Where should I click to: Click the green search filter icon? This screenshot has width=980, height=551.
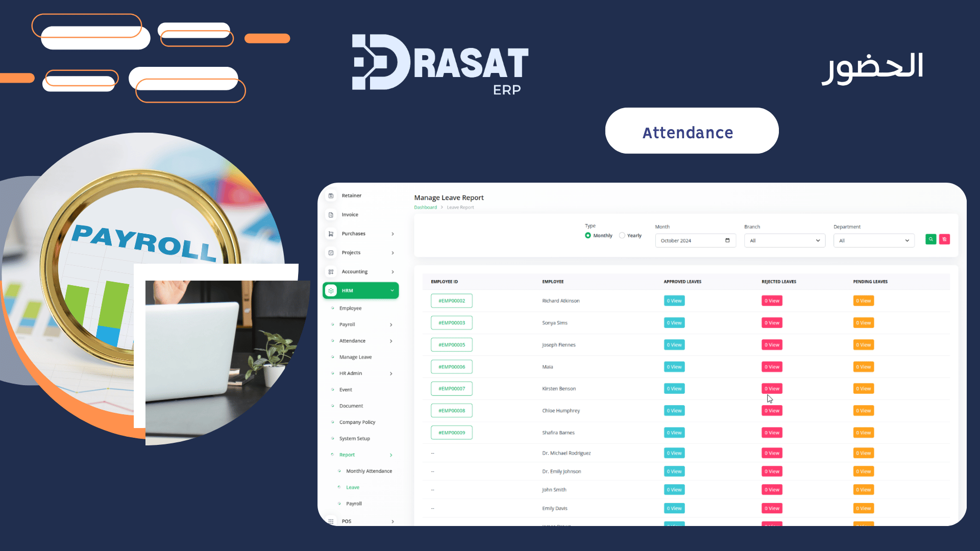click(930, 239)
